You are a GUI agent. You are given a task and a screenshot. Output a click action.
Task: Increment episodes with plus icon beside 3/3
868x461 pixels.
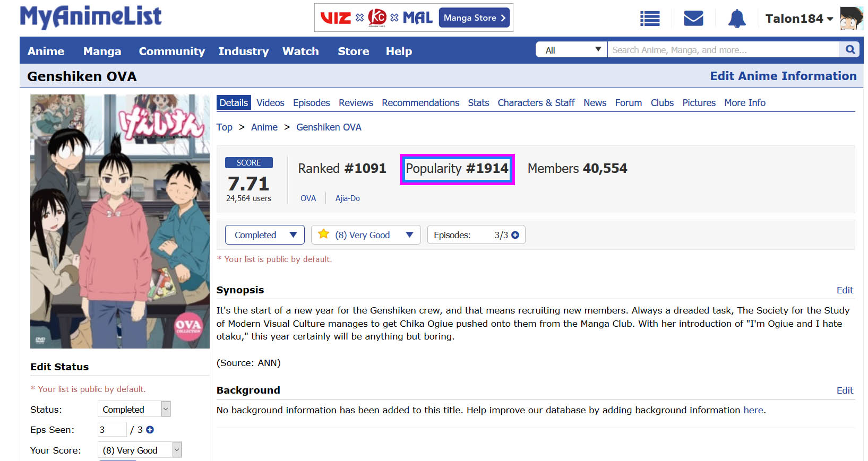click(515, 235)
